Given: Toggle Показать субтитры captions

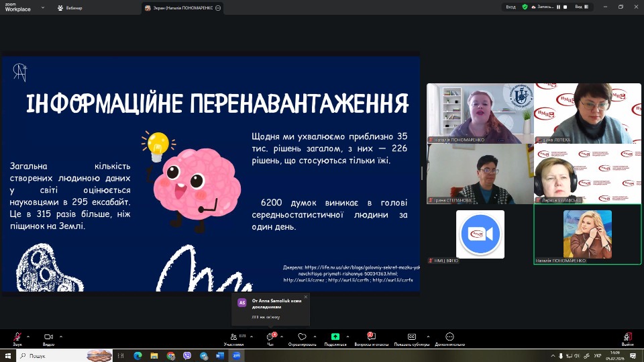Looking at the screenshot, I should tap(411, 337).
